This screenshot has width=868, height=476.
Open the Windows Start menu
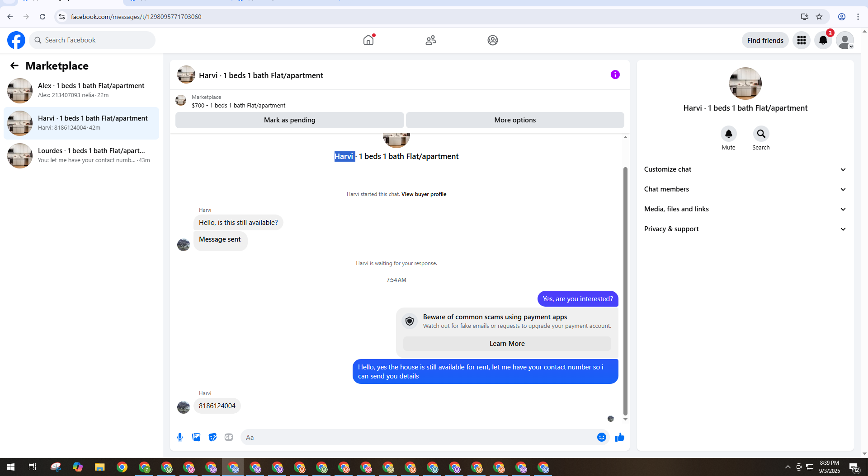[x=11, y=467]
